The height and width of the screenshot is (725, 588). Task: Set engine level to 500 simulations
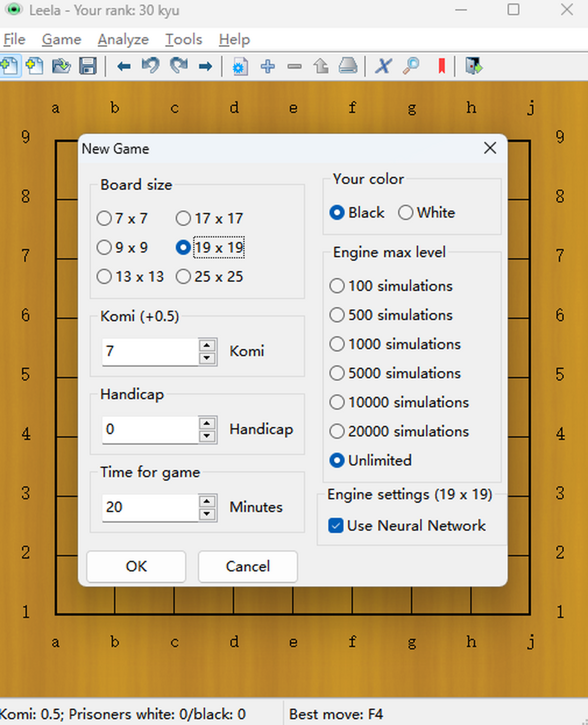pyautogui.click(x=391, y=314)
